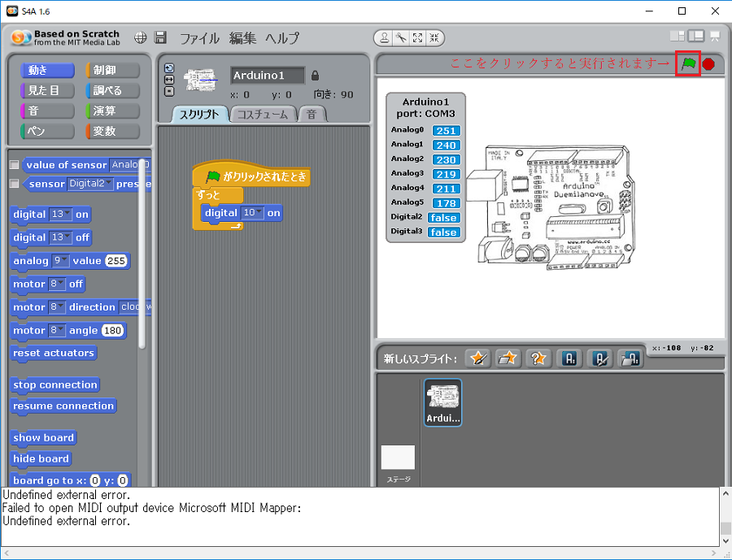The height and width of the screenshot is (560, 732).
Task: Set rotation style to left-right flip
Action: 169,80
